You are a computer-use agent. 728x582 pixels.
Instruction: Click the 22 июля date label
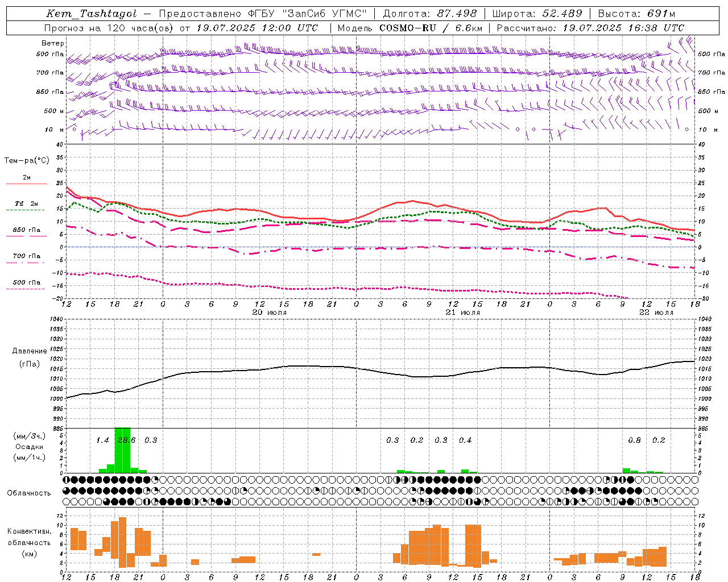(x=656, y=313)
